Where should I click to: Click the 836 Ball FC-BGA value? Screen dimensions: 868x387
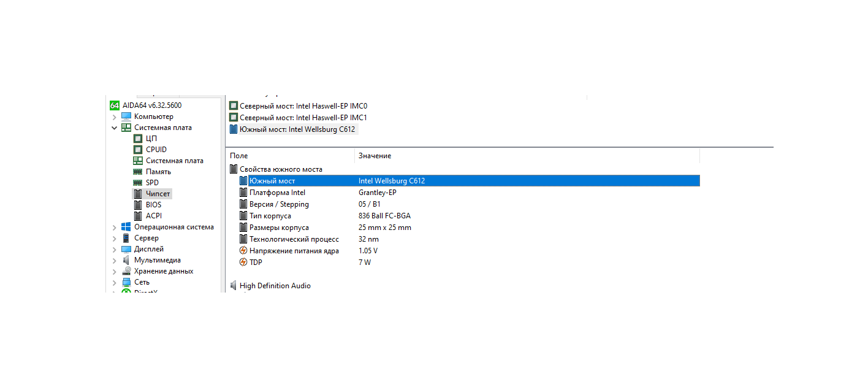(x=384, y=216)
